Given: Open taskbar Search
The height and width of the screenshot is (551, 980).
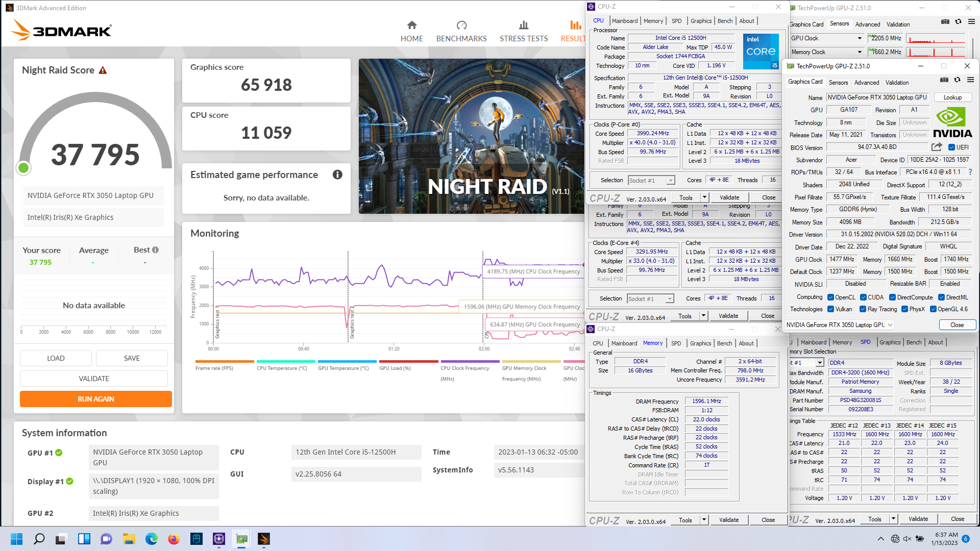Looking at the screenshot, I should [39, 539].
